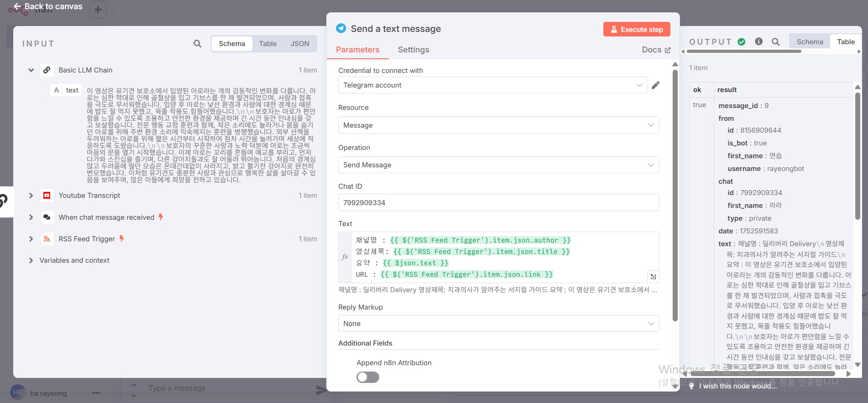Click the HR user avatar

click(x=18, y=393)
